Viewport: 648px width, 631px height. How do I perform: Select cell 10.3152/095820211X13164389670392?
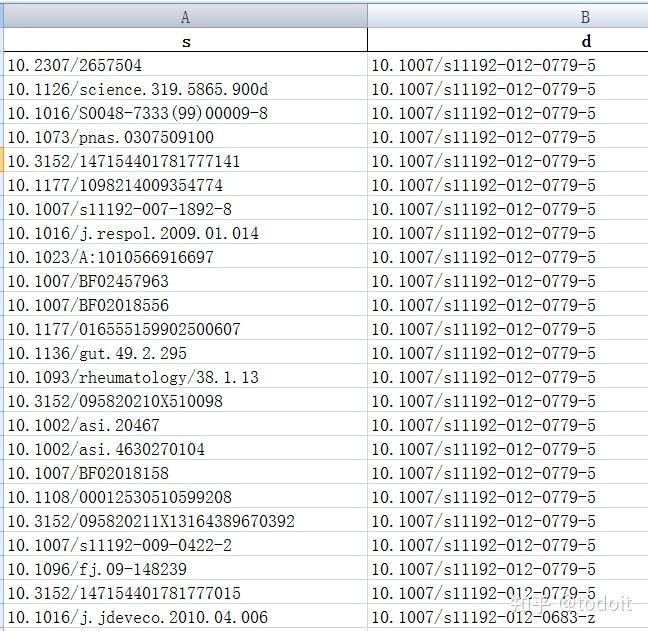185,519
